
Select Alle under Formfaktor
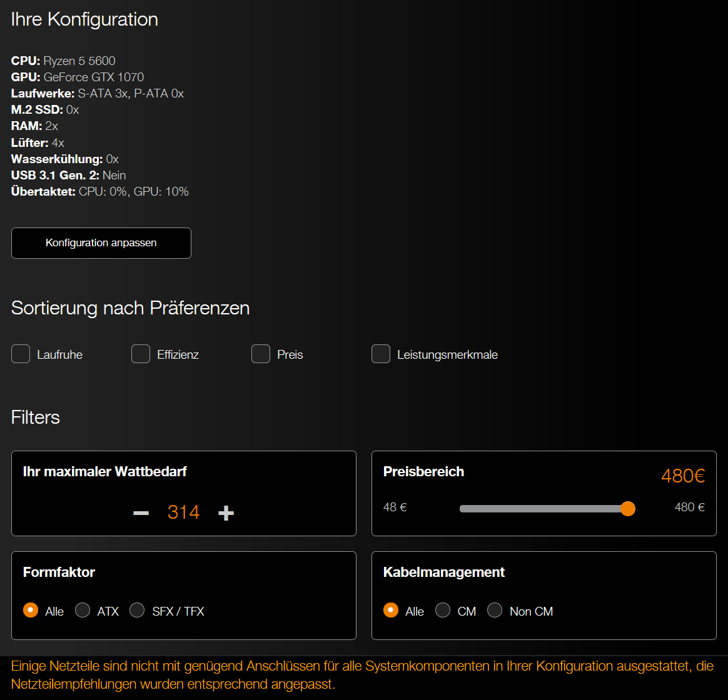pos(30,610)
